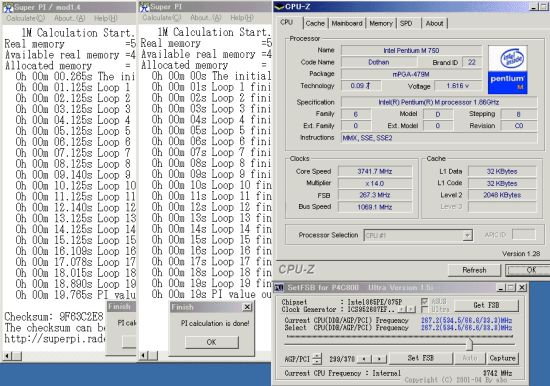Viewport: 550px width, 386px height.
Task: Switch to the SPD tab in CPU-Z
Action: coord(406,23)
